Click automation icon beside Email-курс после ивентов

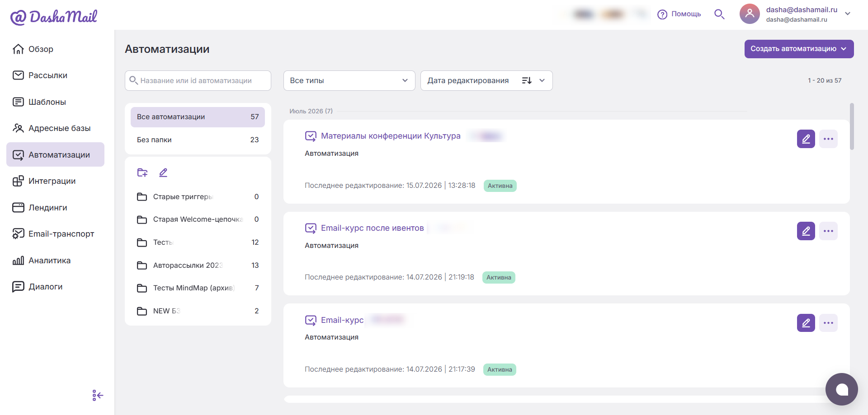click(x=311, y=228)
